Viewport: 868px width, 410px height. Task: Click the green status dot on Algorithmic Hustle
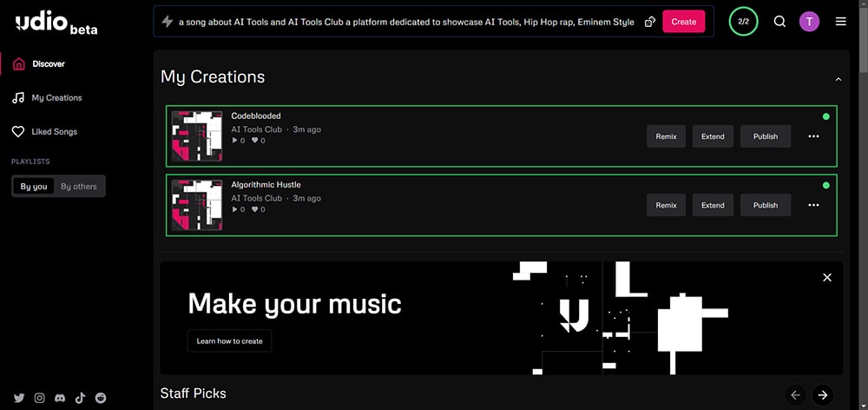click(826, 185)
